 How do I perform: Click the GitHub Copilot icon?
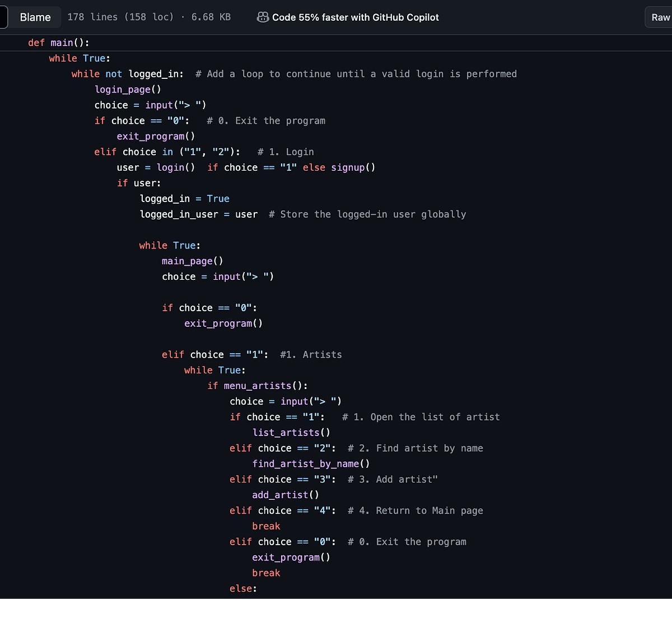[x=263, y=17]
